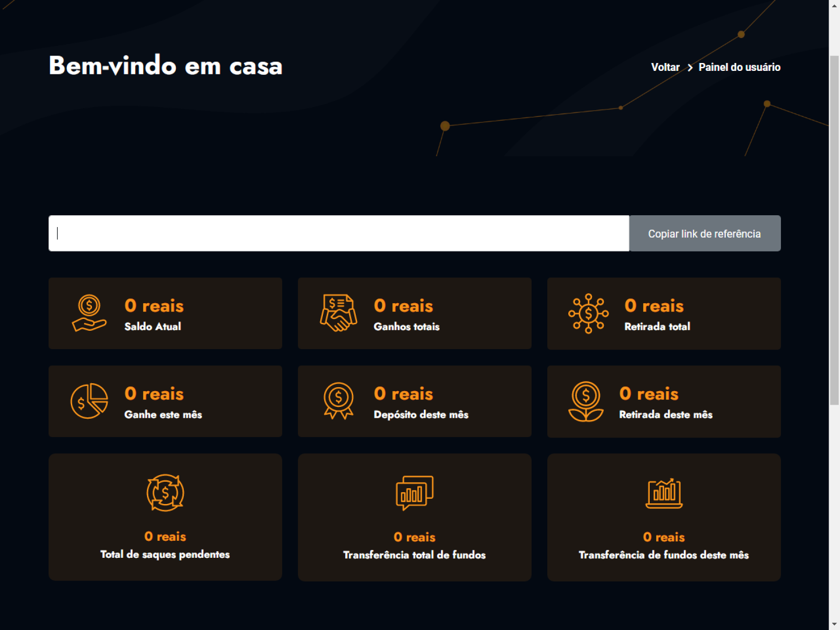Click the scrollbar up arrow
The height and width of the screenshot is (630, 840).
click(834, 5)
